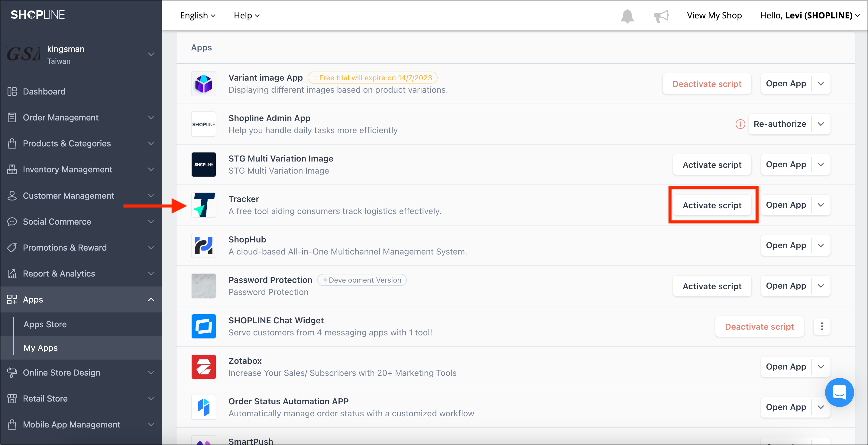This screenshot has width=868, height=445.
Task: Expand the kingsman shop switcher
Action: click(x=151, y=54)
